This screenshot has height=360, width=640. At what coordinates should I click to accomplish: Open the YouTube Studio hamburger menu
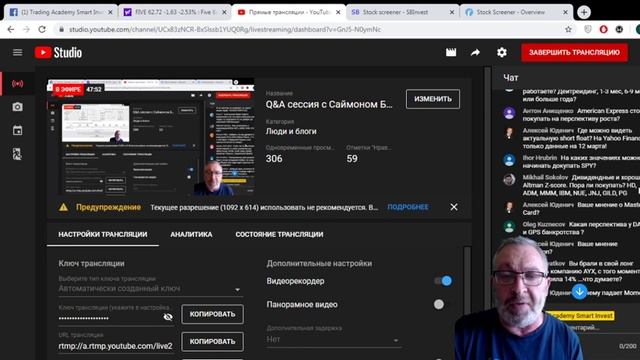(17, 53)
